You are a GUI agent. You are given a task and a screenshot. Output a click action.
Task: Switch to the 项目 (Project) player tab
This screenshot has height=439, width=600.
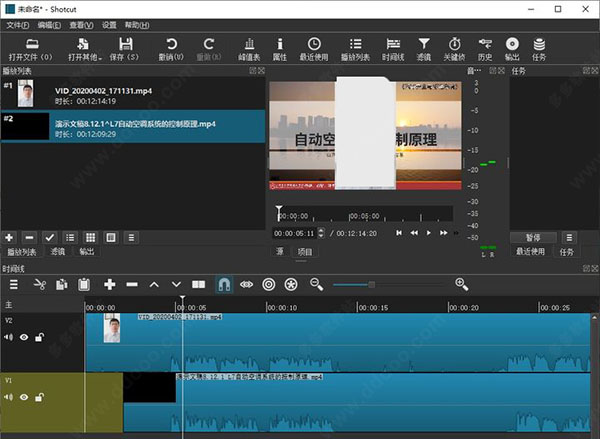pyautogui.click(x=304, y=252)
